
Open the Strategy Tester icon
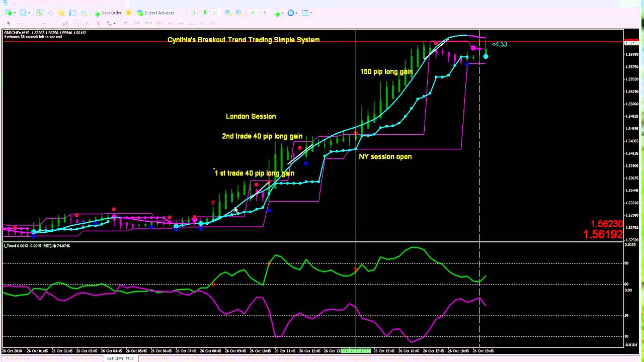84,13
